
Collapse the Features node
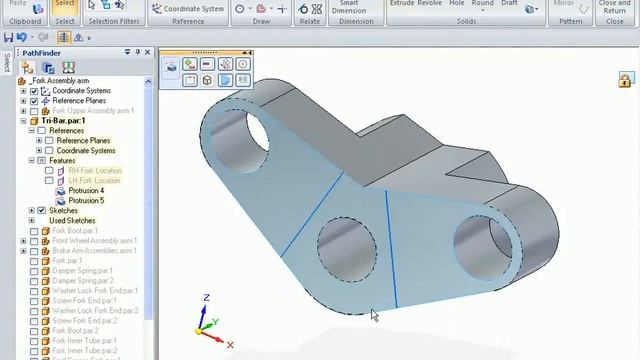pos(31,161)
